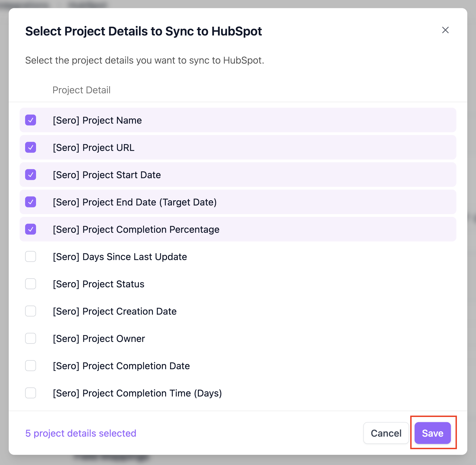This screenshot has width=476, height=465.
Task: Click the 'Project Detail' column header
Action: pos(81,90)
